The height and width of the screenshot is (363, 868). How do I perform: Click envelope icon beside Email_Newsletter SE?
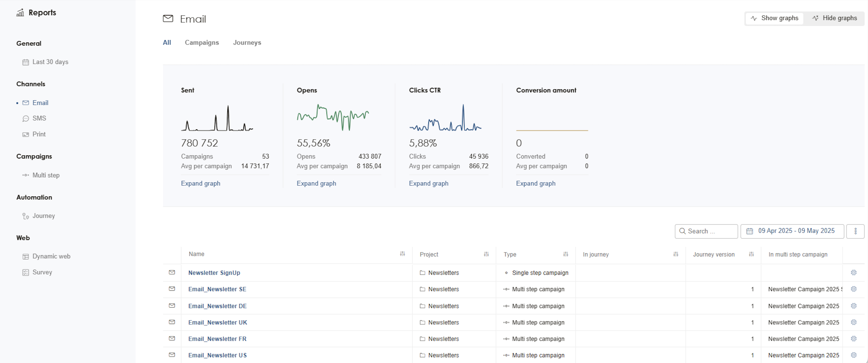pos(172,289)
